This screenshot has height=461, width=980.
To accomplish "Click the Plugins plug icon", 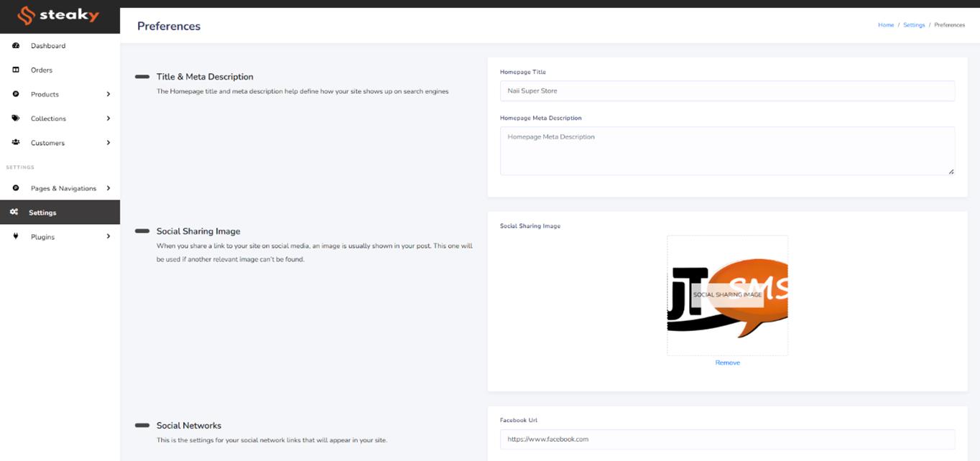I will pyautogui.click(x=16, y=236).
